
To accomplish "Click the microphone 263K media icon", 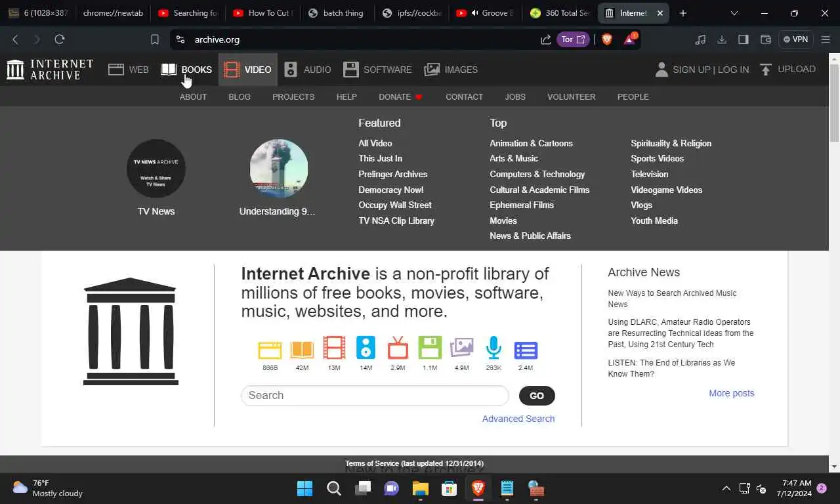I will pos(493,348).
